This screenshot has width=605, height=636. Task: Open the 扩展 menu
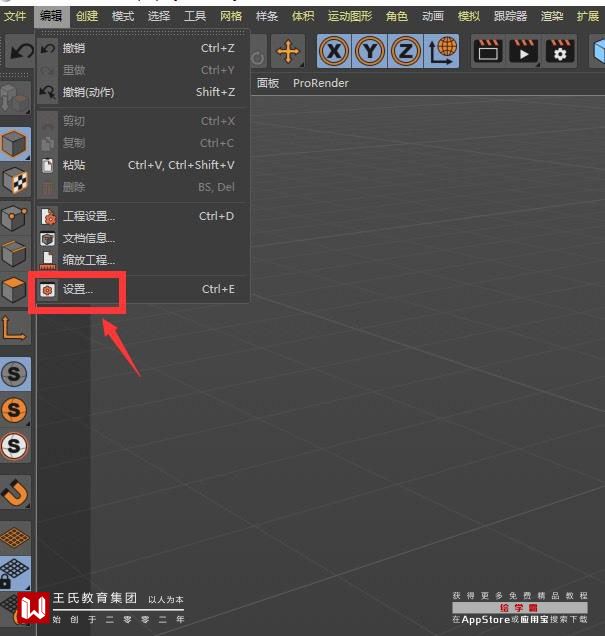588,16
